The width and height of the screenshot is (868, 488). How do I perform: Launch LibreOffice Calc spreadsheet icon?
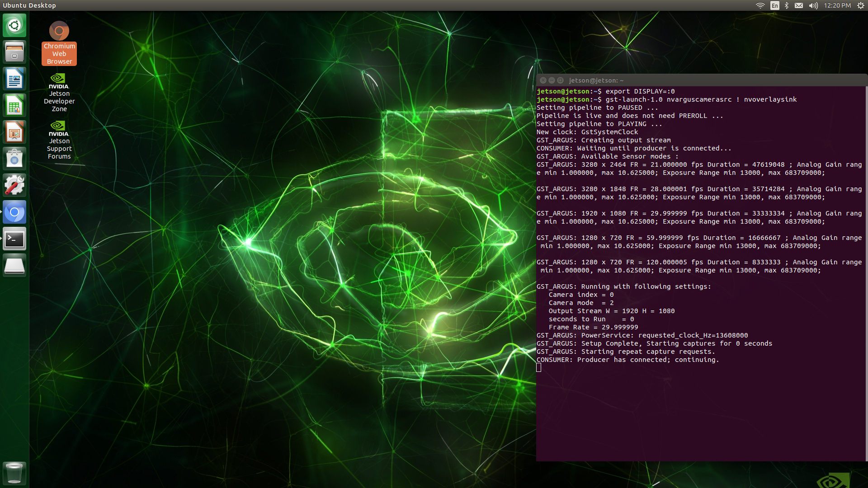14,106
